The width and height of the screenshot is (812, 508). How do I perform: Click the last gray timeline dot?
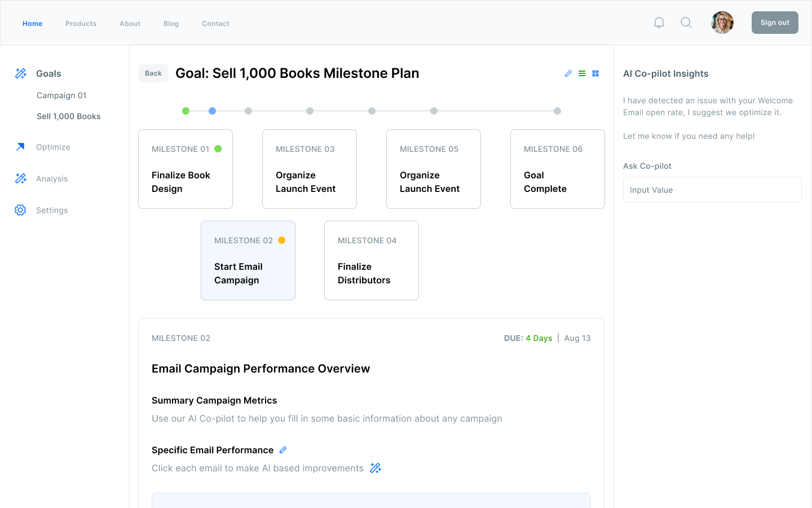tap(557, 111)
